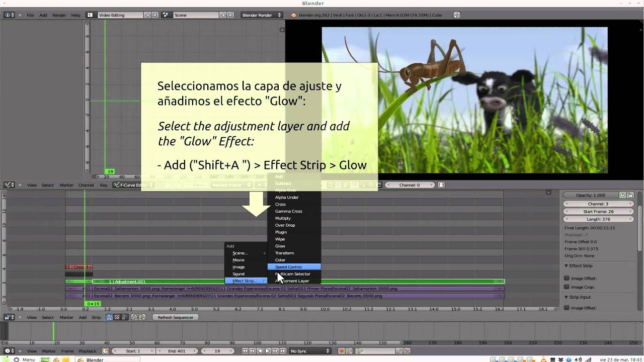
Task: Collapse the sequencer header menus toggle
Action: tap(20, 317)
